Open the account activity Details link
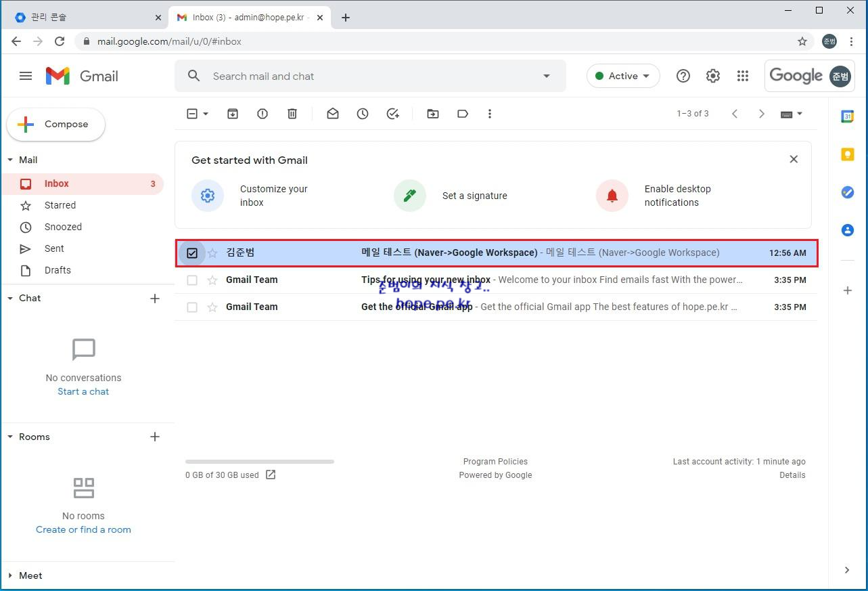The image size is (868, 591). coord(792,475)
